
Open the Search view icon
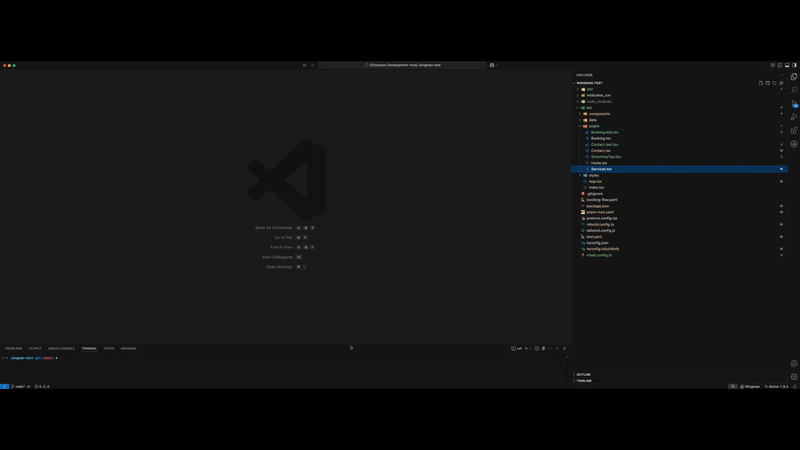click(x=794, y=90)
